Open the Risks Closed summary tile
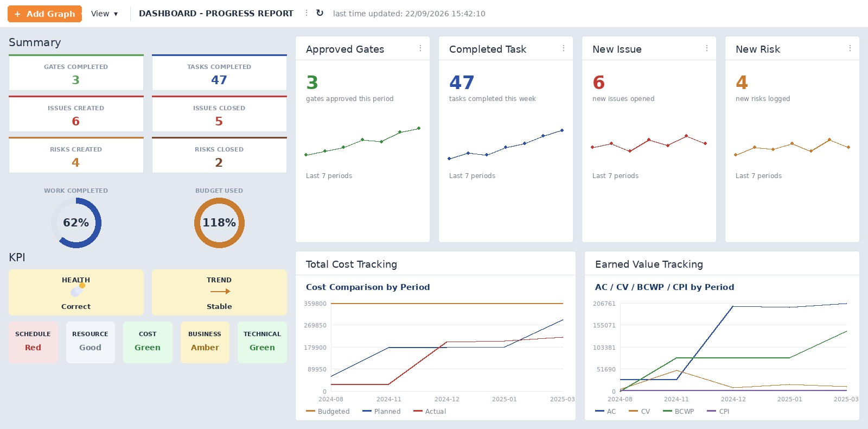This screenshot has height=429, width=868. tap(219, 155)
